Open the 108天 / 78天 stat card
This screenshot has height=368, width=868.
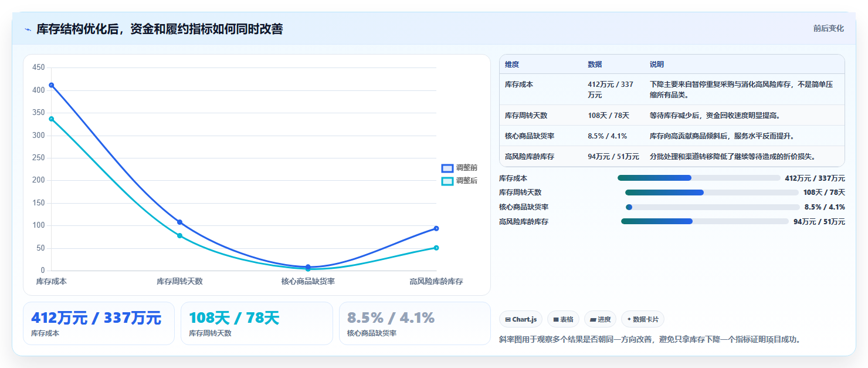(257, 323)
